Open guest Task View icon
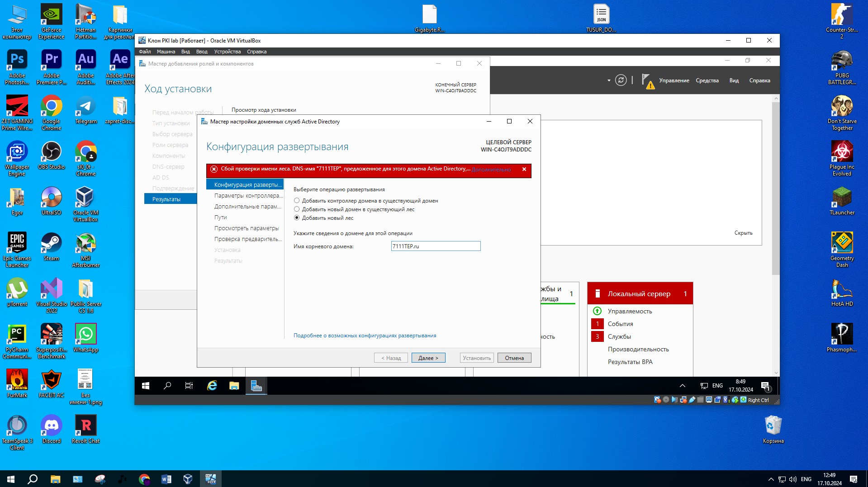This screenshot has height=487, width=868. click(x=189, y=386)
